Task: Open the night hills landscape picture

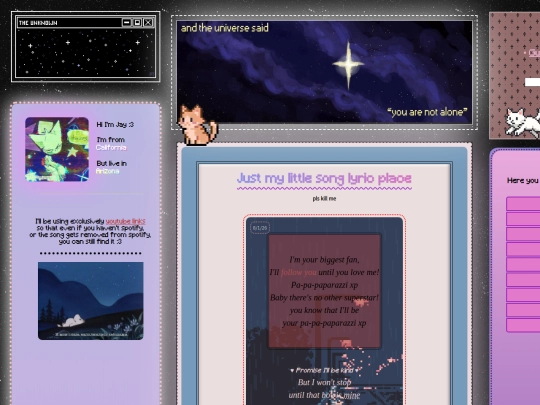Action: coord(91,301)
